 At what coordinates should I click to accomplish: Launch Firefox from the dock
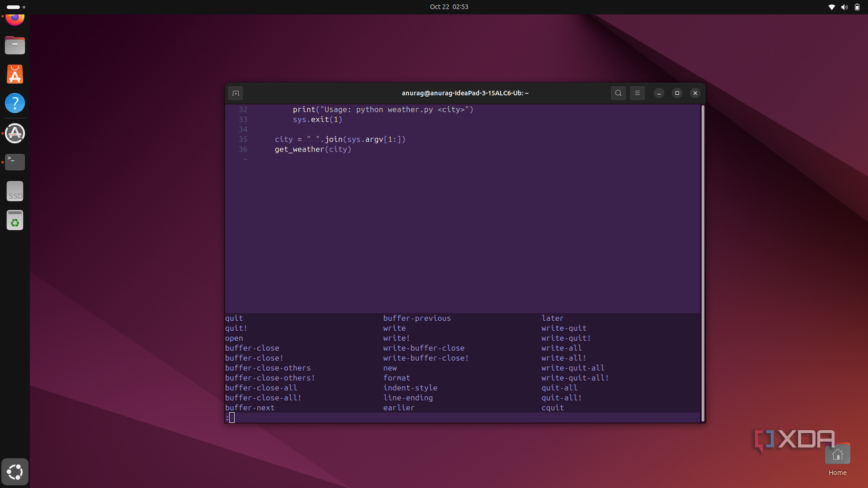coord(15,18)
